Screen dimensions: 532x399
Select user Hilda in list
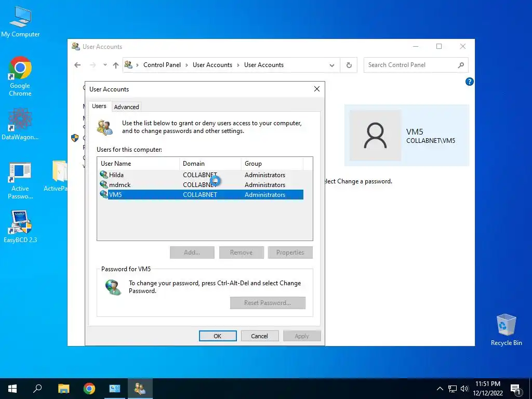coord(202,175)
